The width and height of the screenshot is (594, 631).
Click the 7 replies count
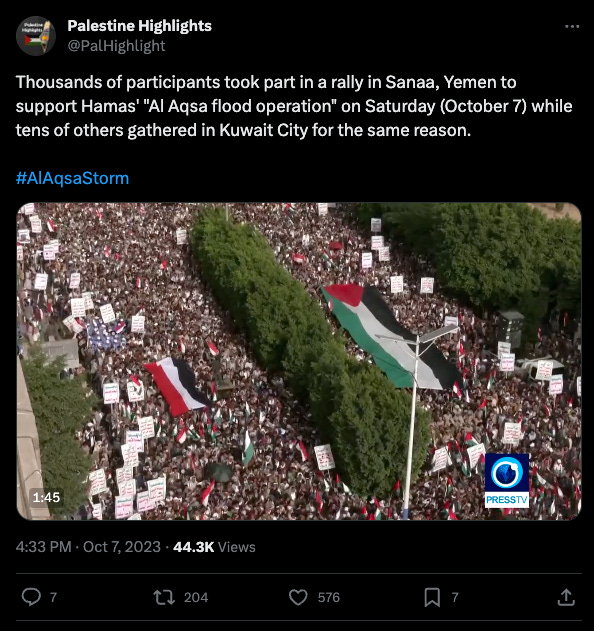(x=53, y=597)
